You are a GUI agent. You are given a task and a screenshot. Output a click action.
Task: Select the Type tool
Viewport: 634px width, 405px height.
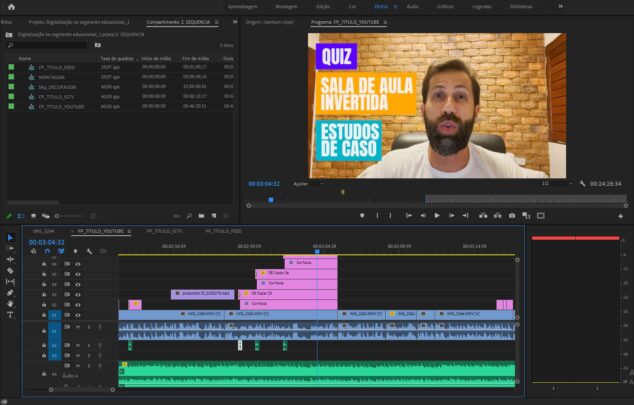[x=10, y=315]
